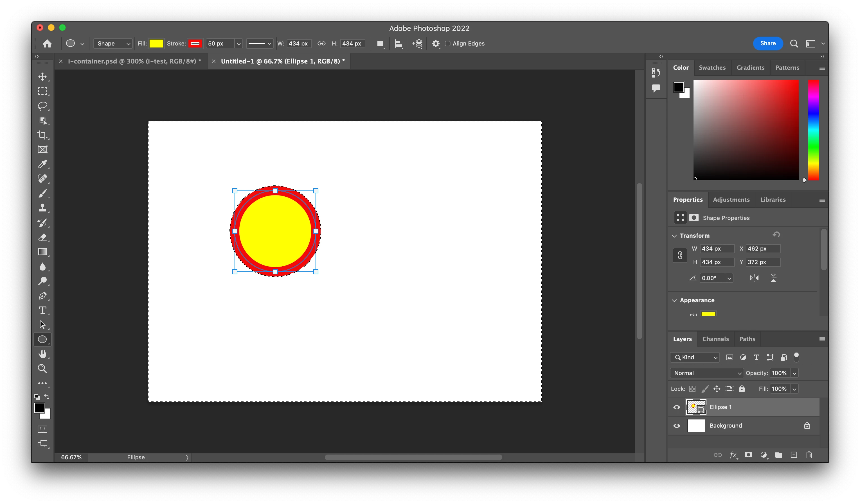Click the flip horizontal icon in Transform
The width and height of the screenshot is (860, 504).
[x=754, y=278]
